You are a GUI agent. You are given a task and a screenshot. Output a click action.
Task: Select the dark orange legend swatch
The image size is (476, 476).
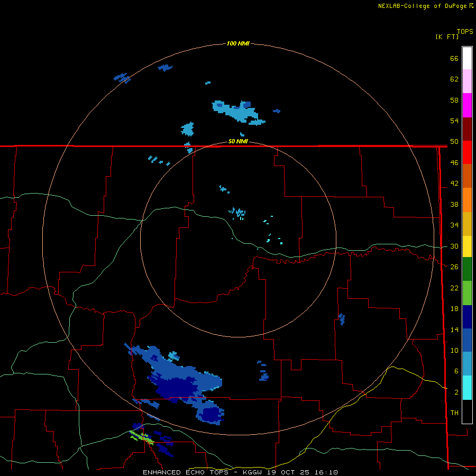tap(467, 176)
